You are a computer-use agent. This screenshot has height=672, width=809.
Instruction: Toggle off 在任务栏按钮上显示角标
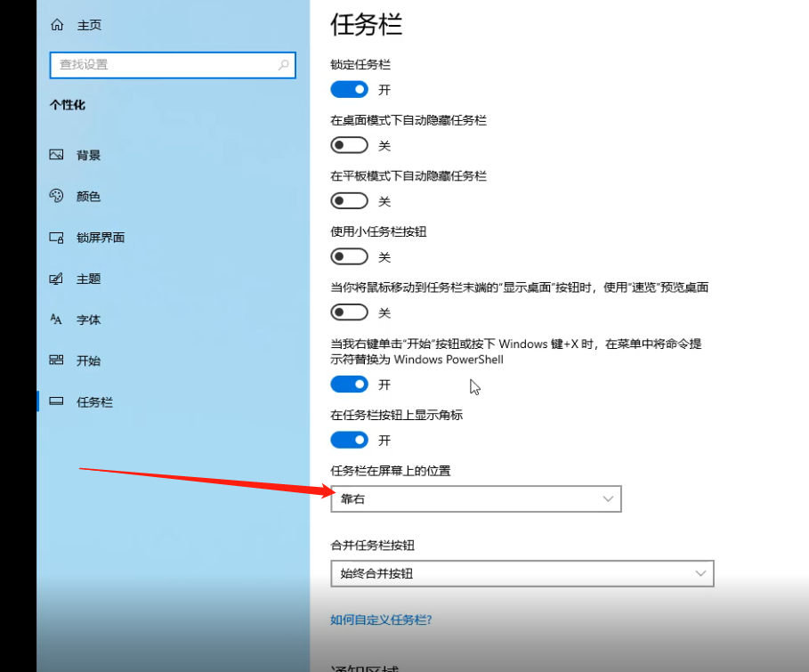(x=349, y=440)
